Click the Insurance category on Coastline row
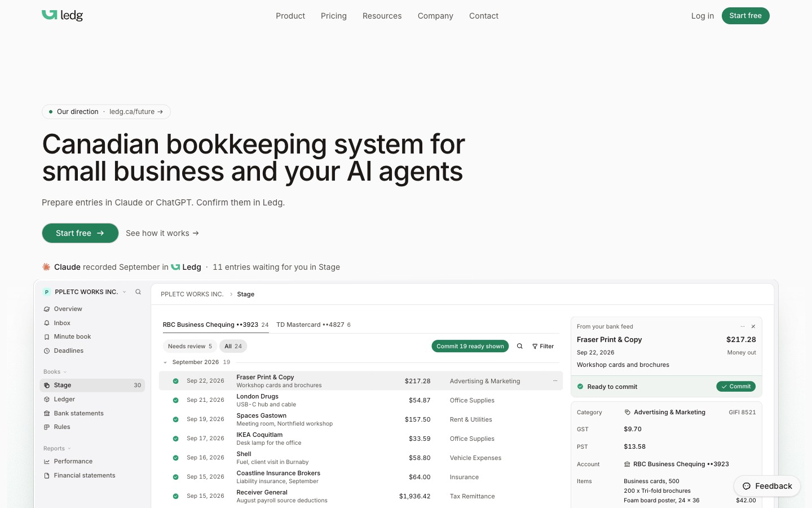The height and width of the screenshot is (508, 812). tap(464, 477)
